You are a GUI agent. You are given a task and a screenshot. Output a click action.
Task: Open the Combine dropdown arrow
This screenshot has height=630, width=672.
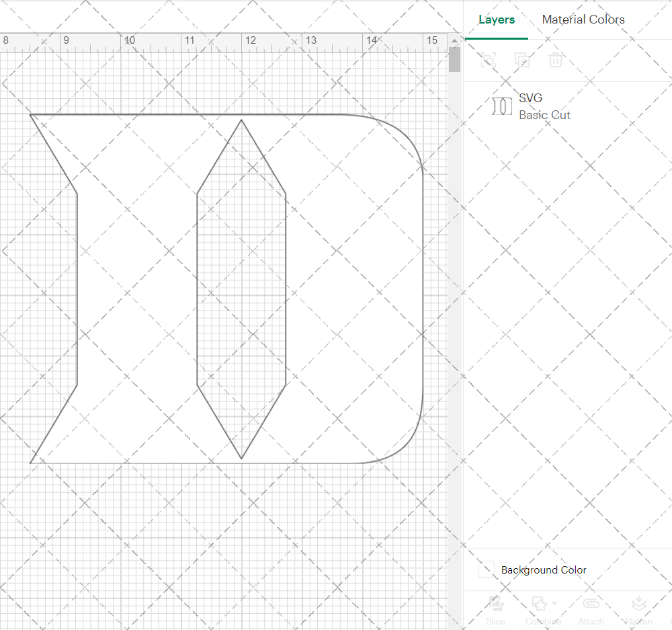point(554,603)
